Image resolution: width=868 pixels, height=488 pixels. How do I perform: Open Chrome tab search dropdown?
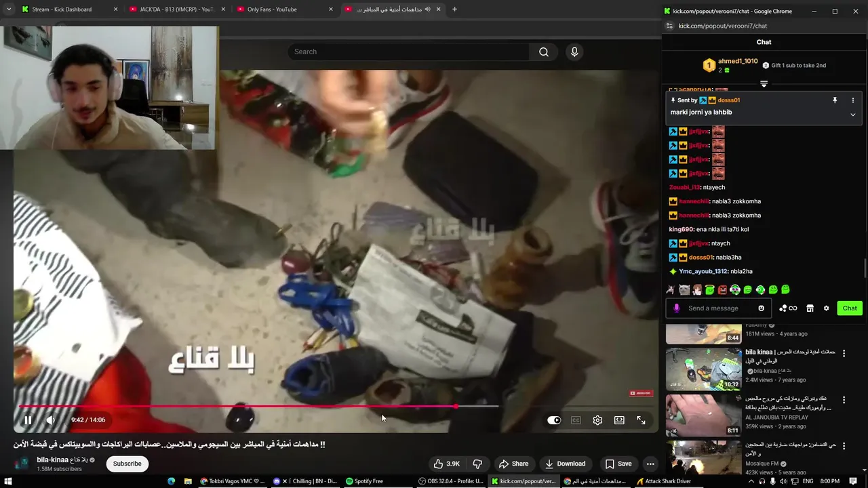[x=9, y=9]
